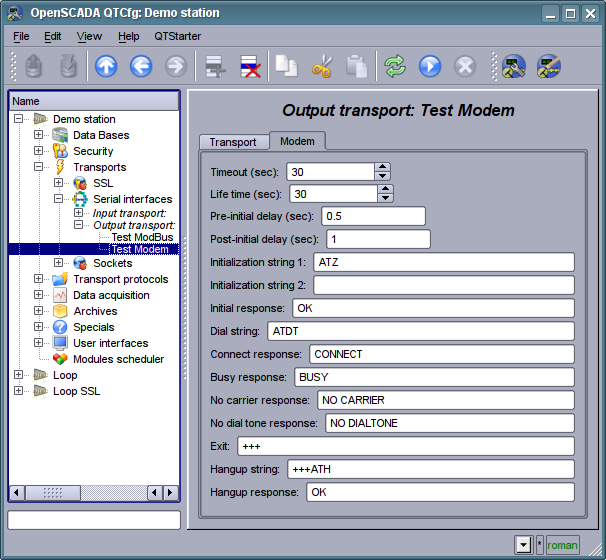
Task: Click the scissors Cut item icon
Action: coord(322,66)
